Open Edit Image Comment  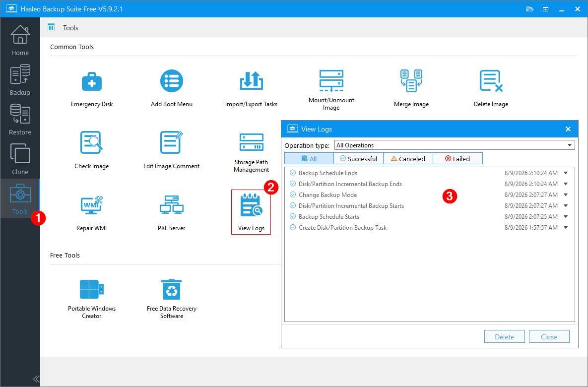coord(171,150)
